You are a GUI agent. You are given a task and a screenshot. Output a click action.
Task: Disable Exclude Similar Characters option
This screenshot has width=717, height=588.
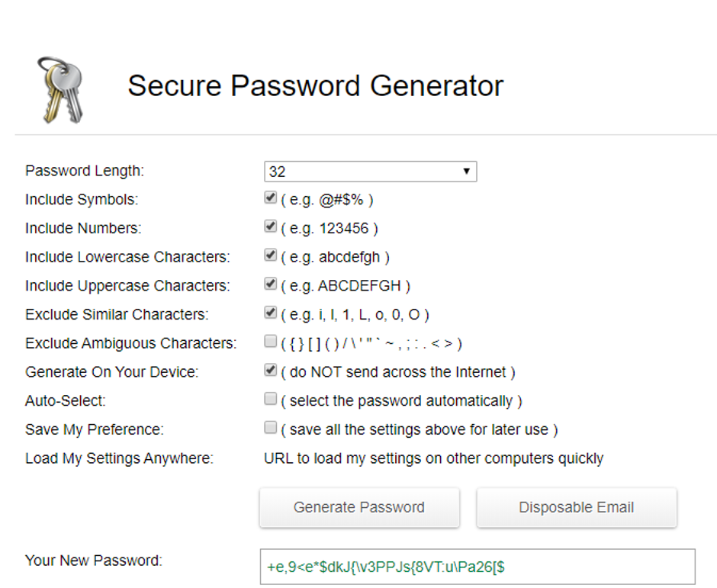(x=270, y=313)
